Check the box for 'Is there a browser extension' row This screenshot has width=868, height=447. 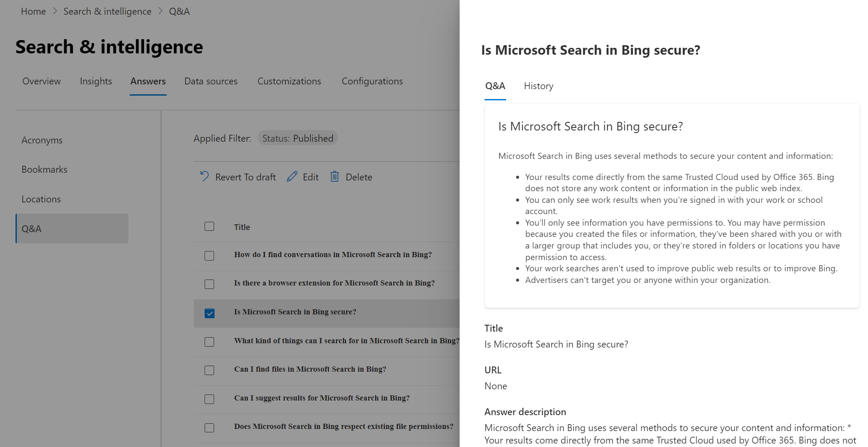(209, 284)
